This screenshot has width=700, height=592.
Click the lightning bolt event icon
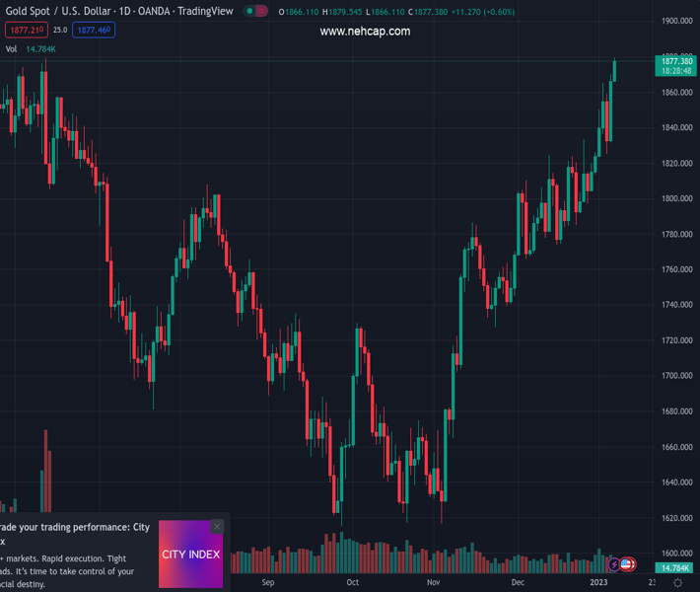614,564
